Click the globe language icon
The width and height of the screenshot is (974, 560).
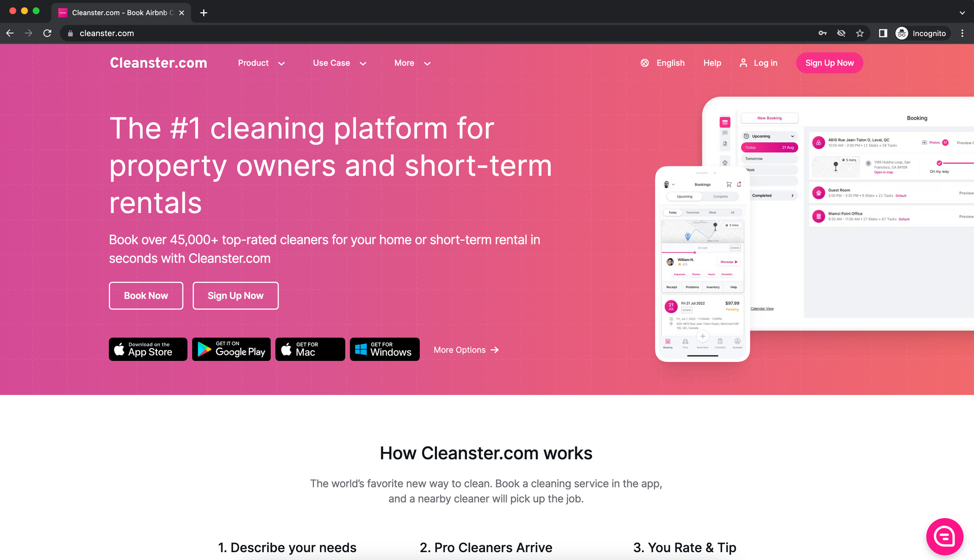(x=644, y=62)
